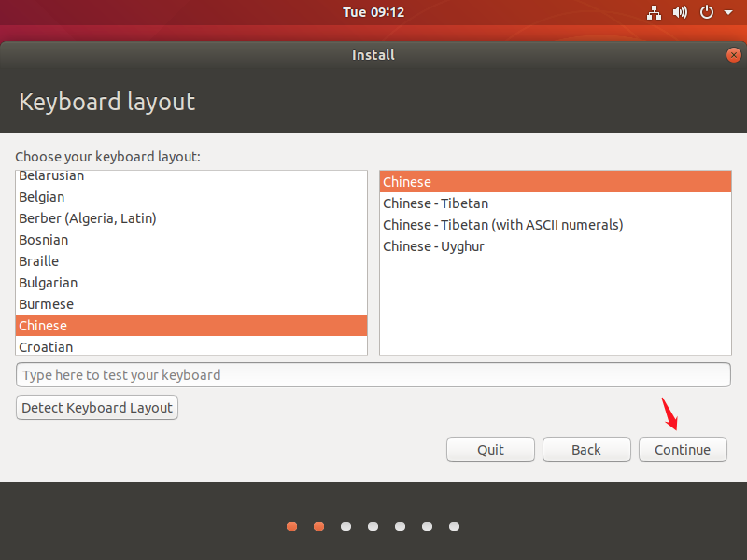Select Belarusian keyboard layout
The height and width of the screenshot is (560, 747).
pos(191,176)
